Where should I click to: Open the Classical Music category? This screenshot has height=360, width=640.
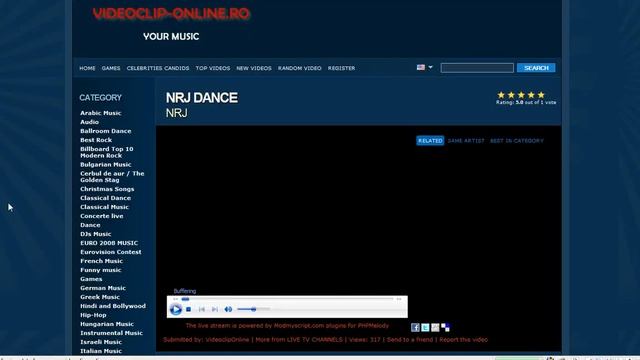tap(104, 207)
